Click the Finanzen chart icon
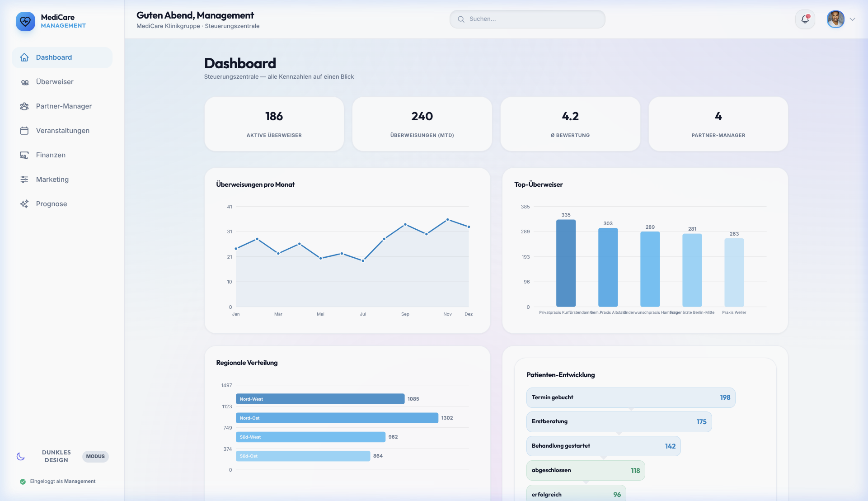The image size is (868, 501). coord(24,155)
